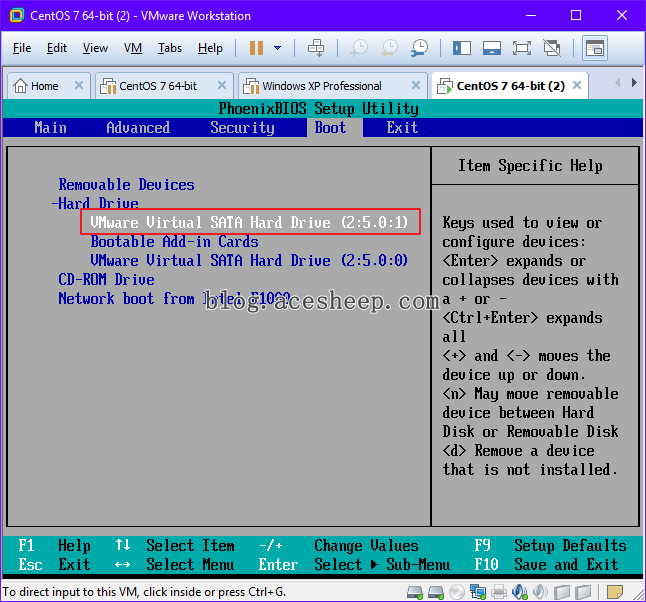Screen dimensions: 646x602
Task: Select the Advanced BIOS menu
Action: [138, 127]
